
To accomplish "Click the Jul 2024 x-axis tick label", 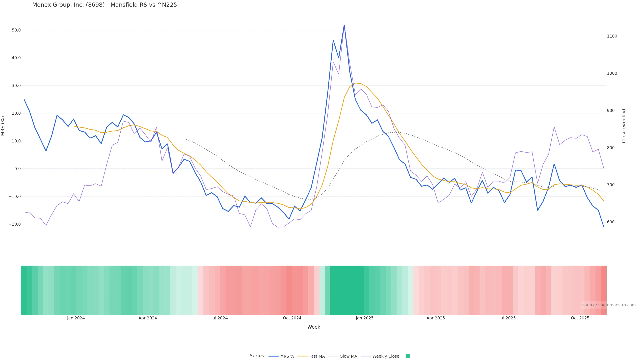I will click(219, 318).
